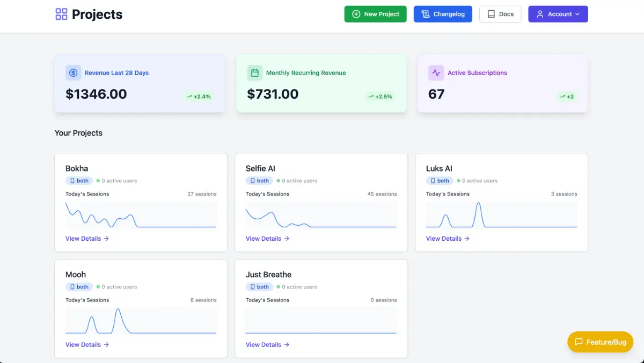Viewport: 644px width, 363px height.
Task: Click the Mooh project title
Action: (76, 275)
